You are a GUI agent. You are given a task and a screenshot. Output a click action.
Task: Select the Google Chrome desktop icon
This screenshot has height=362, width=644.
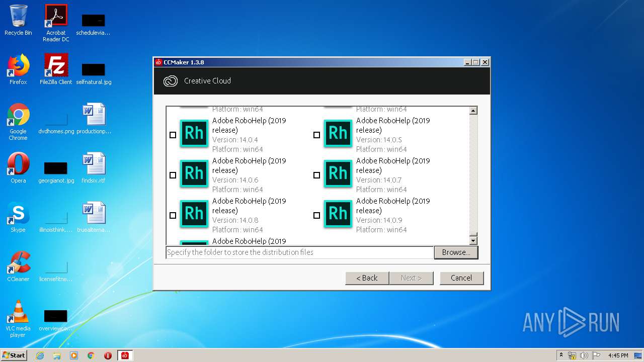point(18,122)
